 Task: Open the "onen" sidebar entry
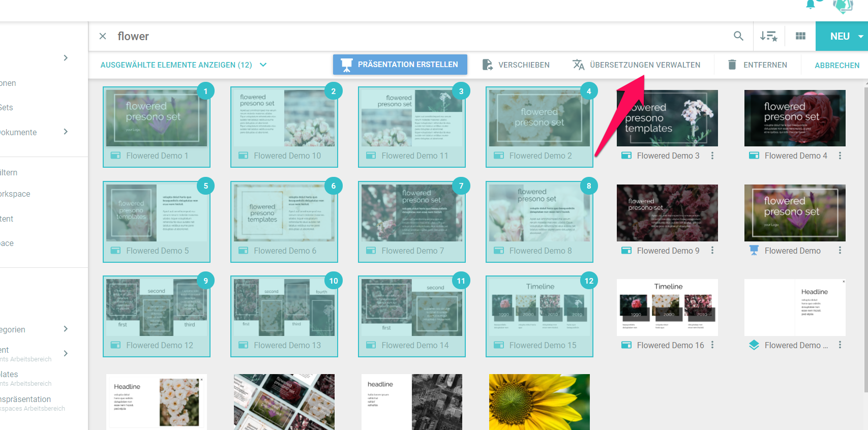(8, 83)
